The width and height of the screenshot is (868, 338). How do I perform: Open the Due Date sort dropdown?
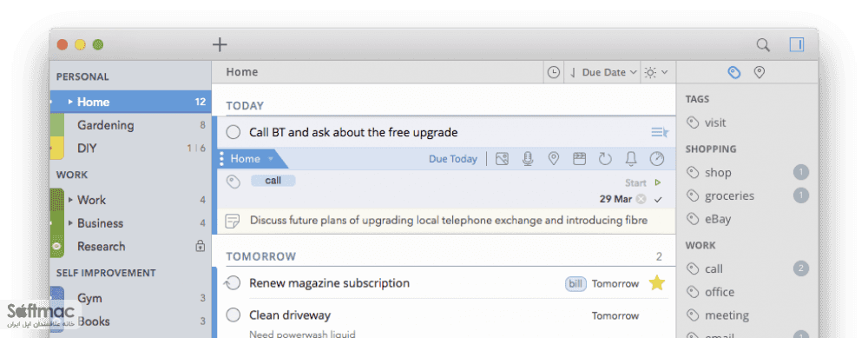point(603,73)
